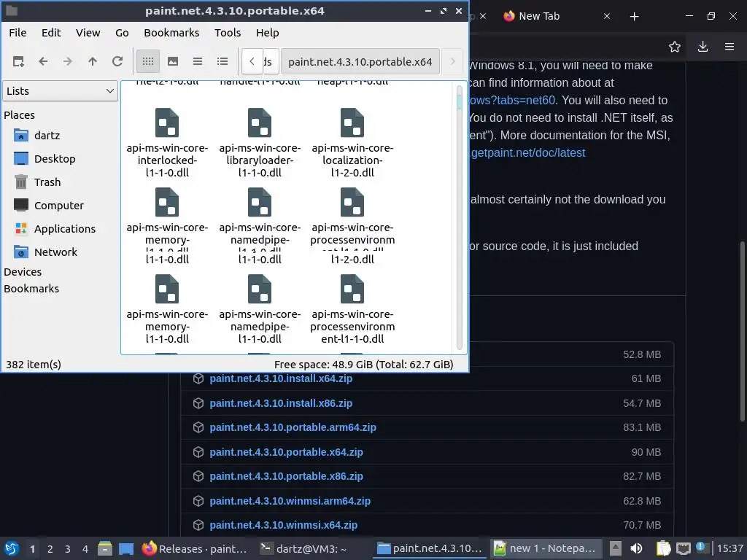Download paint.net.4.3.10.winmsi.arm64.zip

[290, 501]
